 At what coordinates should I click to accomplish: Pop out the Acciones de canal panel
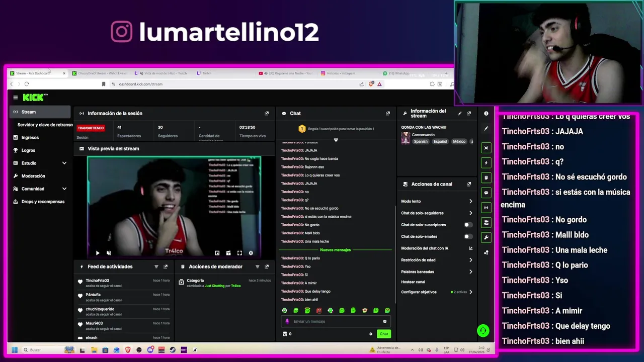click(x=469, y=185)
